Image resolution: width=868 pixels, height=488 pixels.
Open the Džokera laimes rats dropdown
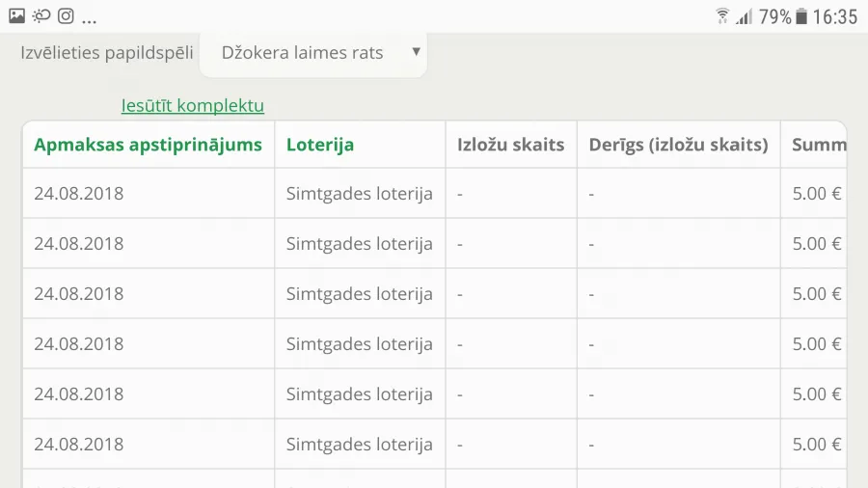[313, 53]
